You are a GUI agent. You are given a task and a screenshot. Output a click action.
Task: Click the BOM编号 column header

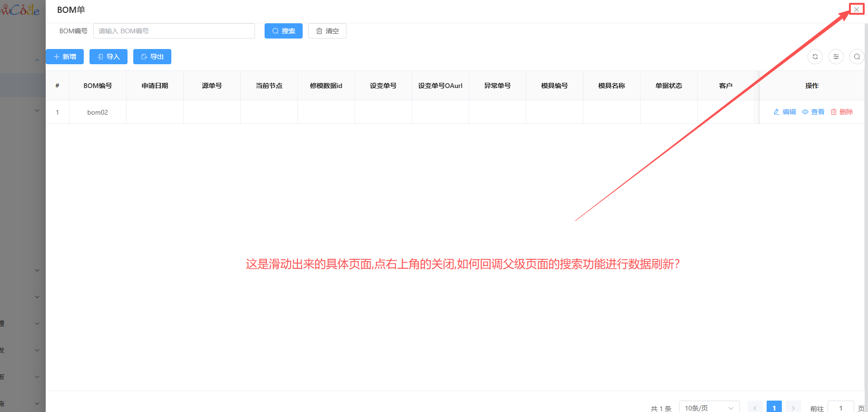98,86
